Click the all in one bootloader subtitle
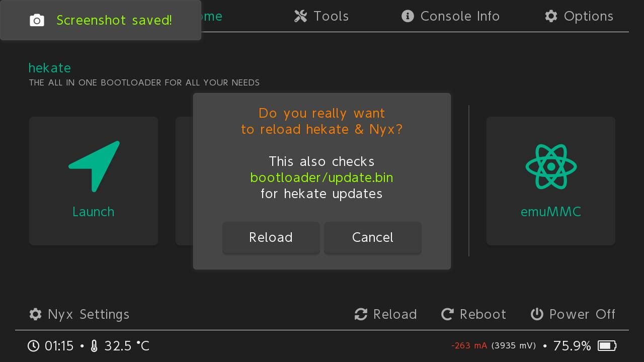 (x=144, y=82)
